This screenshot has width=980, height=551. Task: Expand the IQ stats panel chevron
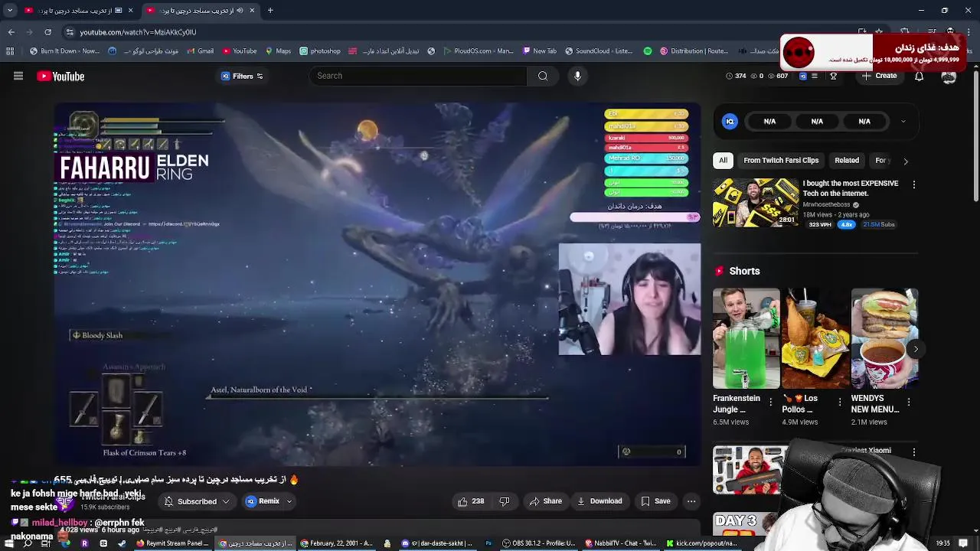pyautogui.click(x=903, y=121)
